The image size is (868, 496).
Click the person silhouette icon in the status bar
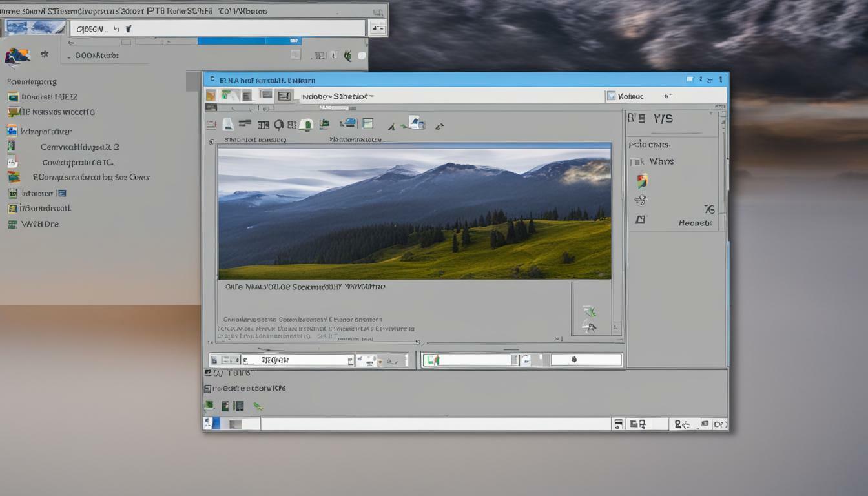pyautogui.click(x=677, y=424)
